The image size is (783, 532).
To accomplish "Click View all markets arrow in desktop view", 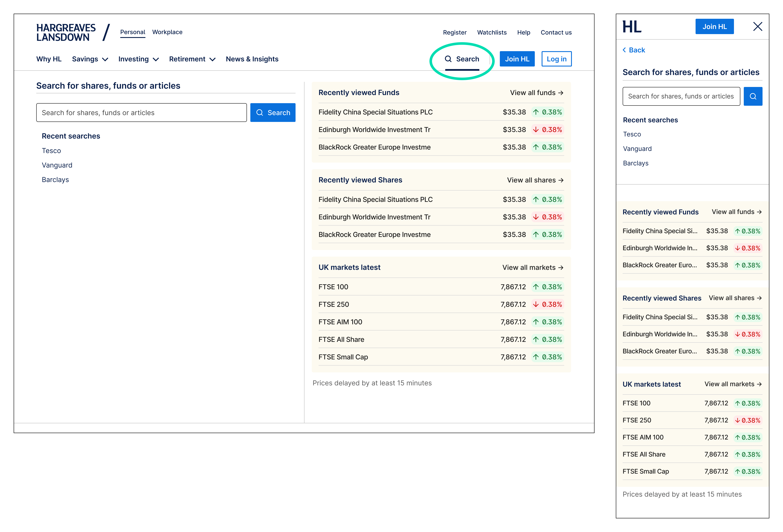I will point(533,267).
